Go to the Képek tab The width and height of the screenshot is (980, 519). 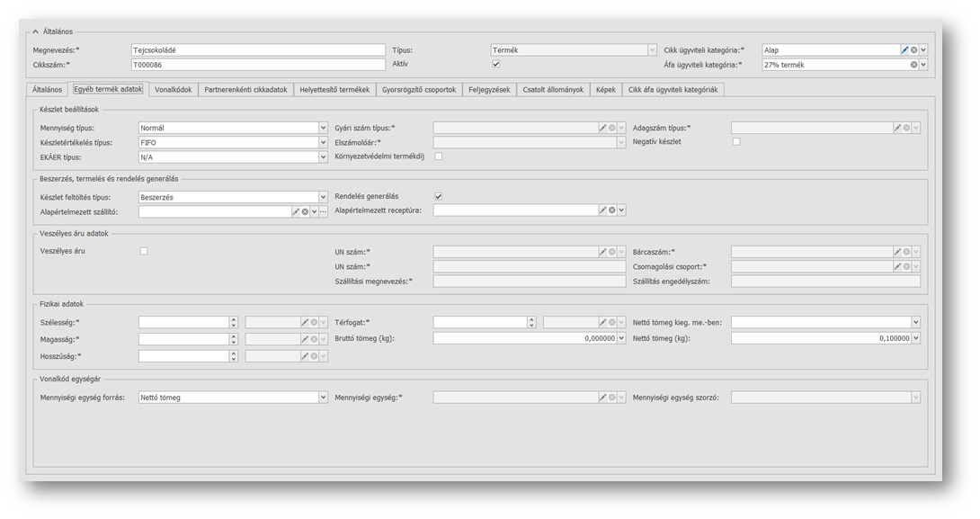tap(605, 90)
